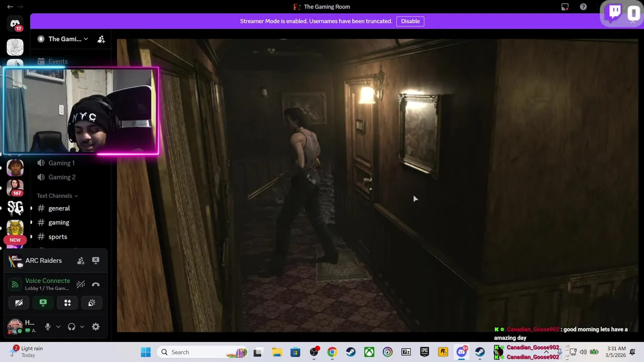Open Epic Games Launcher taskbar icon

click(x=425, y=352)
